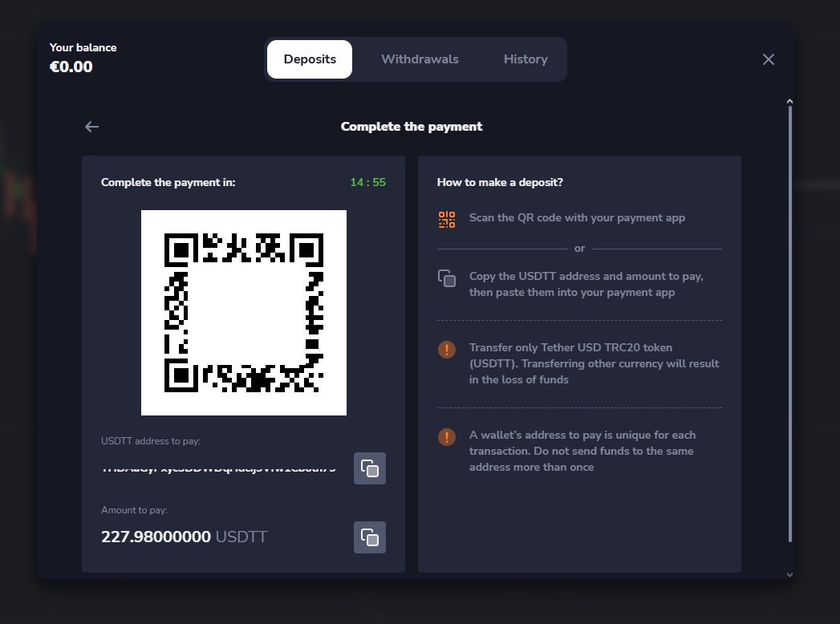Click the scroll up arrow
Viewport: 840px width, 624px height.
[x=789, y=101]
